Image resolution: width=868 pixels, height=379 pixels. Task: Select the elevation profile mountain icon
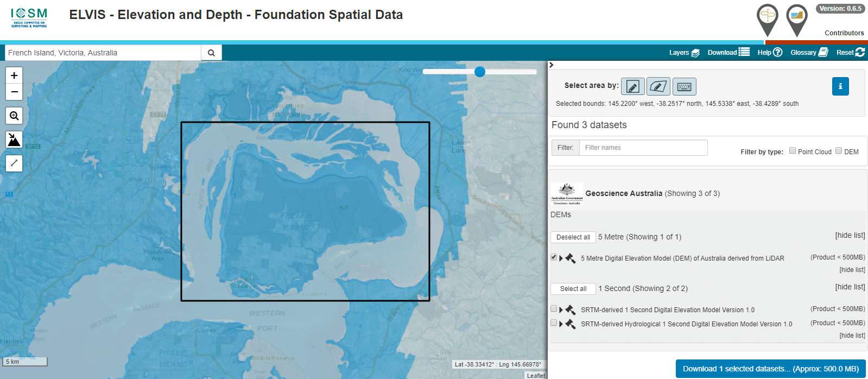(x=14, y=140)
